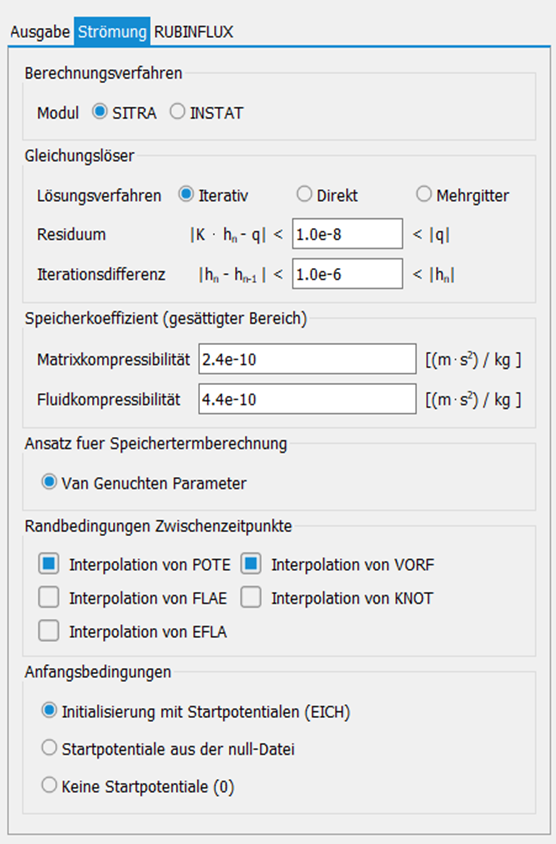Viewport: 556px width, 844px height.
Task: Choose Keine Startpotentiale (0) option
Action: (49, 785)
